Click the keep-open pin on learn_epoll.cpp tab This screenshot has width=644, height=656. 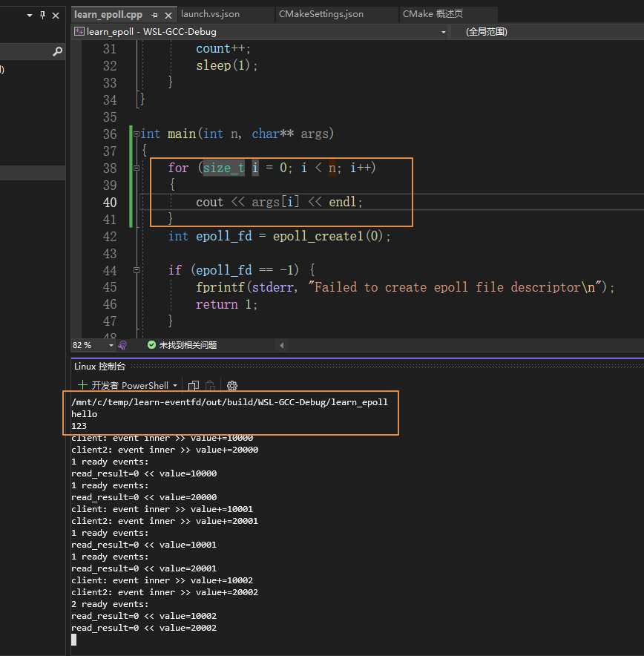click(x=154, y=13)
